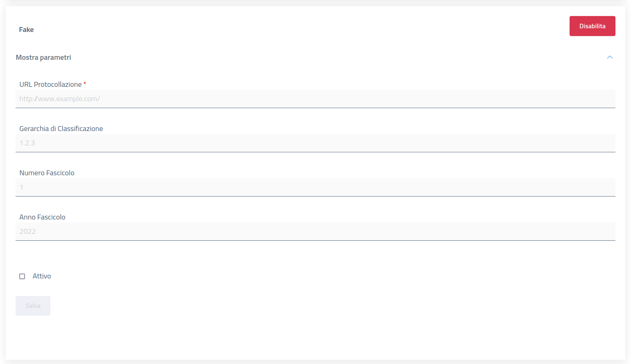Screen dimensions: 631x364
Task: Click the Salva button
Action: pos(33,306)
